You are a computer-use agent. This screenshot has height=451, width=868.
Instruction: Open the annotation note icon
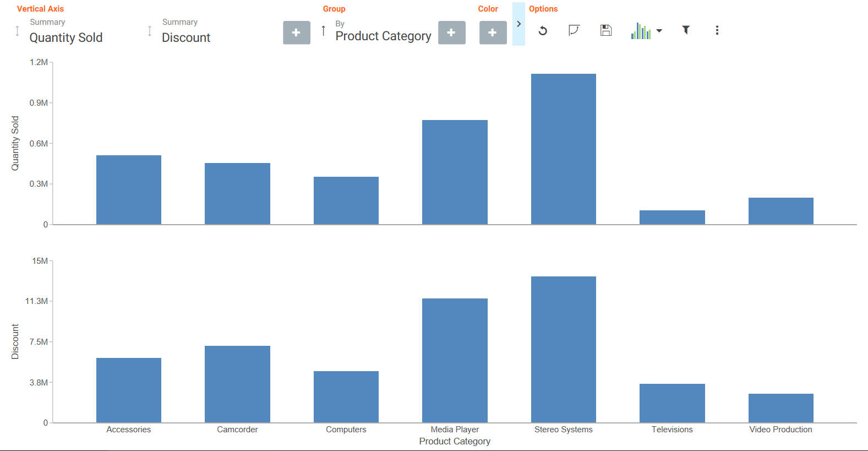(x=574, y=30)
